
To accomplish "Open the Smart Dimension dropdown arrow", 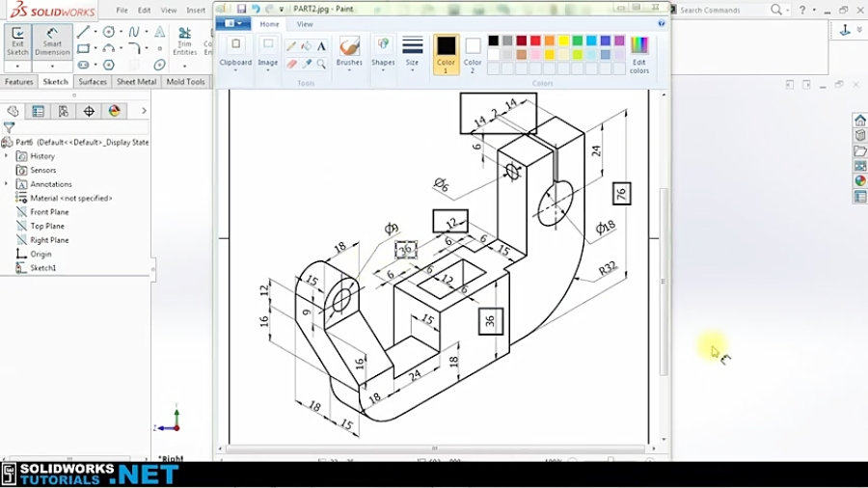I will click(53, 67).
